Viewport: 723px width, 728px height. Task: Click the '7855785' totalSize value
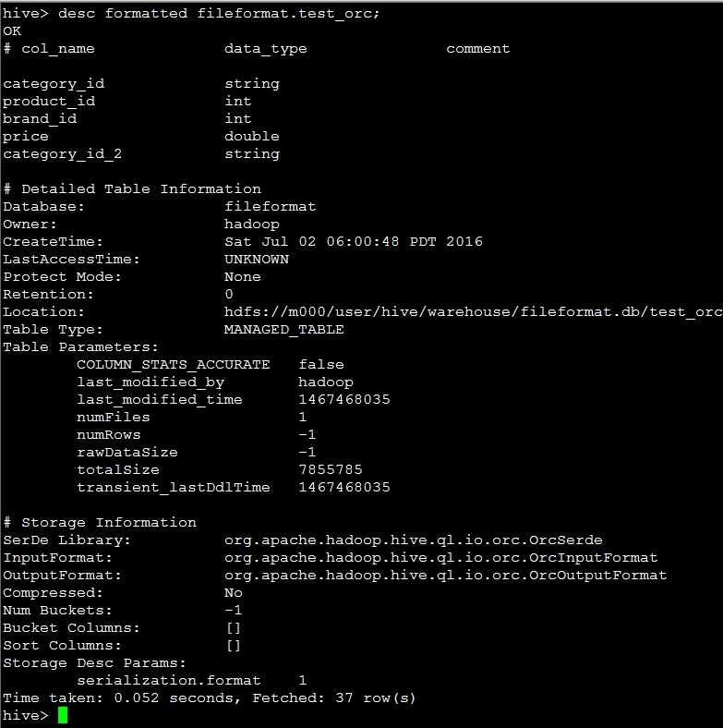(x=331, y=470)
